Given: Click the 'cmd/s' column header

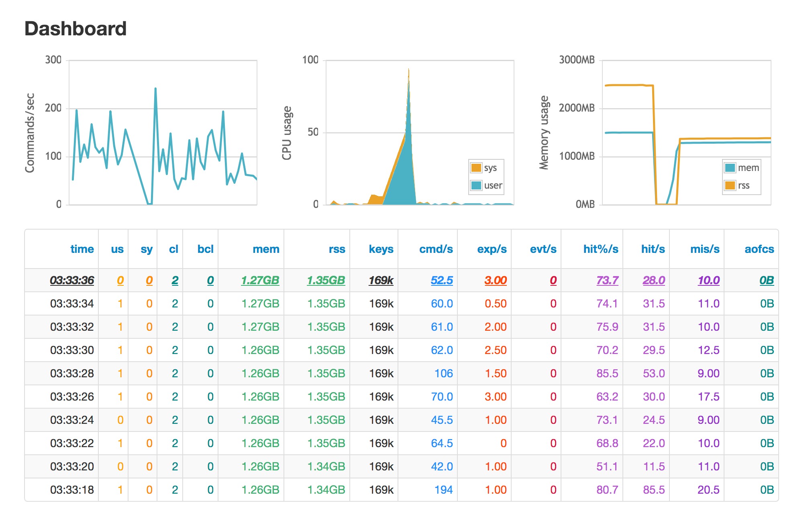Looking at the screenshot, I should [x=436, y=249].
